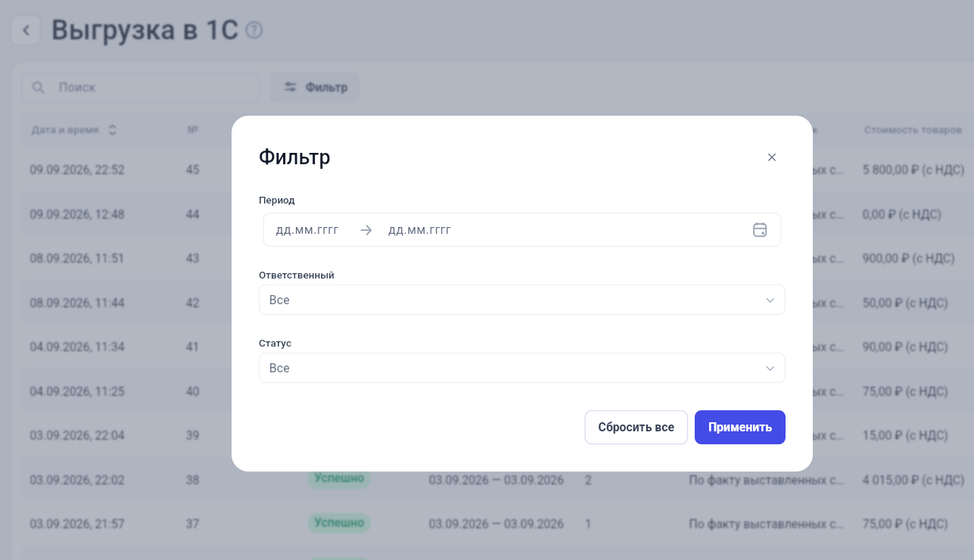The height and width of the screenshot is (560, 974).
Task: Click the arrow between period dates
Action: (366, 230)
